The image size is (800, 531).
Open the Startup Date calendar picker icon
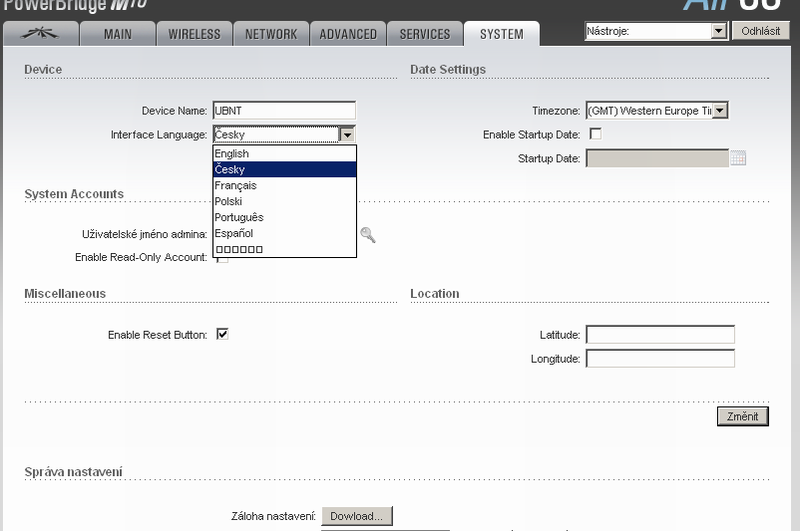click(739, 158)
